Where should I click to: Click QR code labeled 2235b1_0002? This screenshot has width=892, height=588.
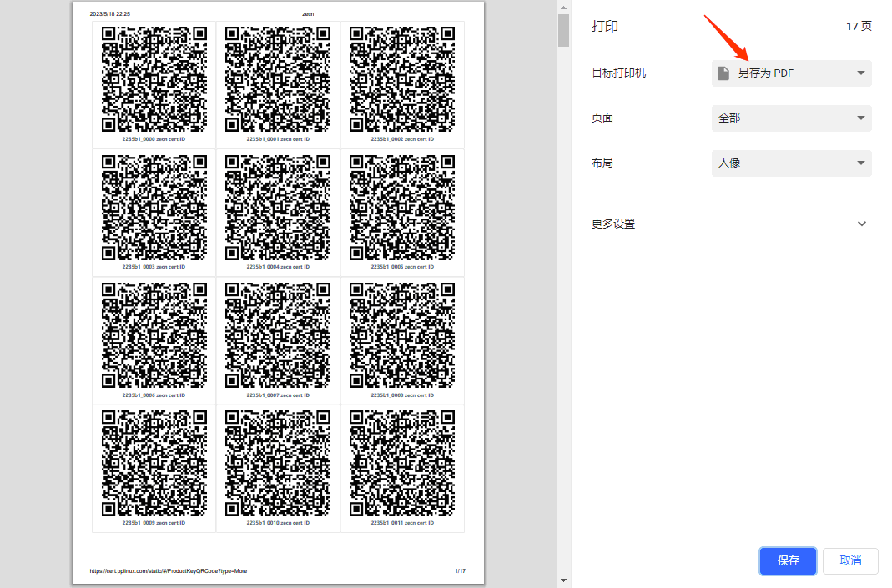tap(402, 79)
